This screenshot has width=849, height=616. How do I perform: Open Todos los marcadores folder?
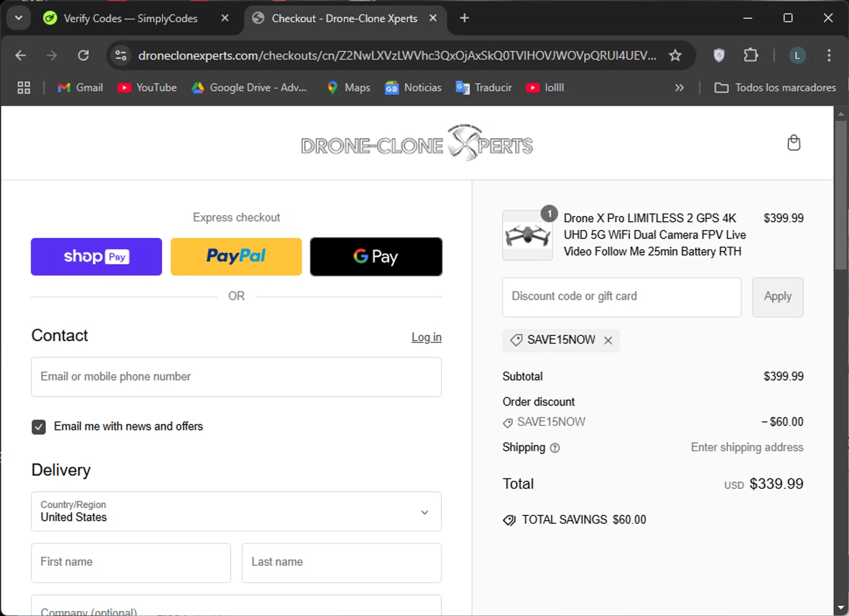(x=775, y=88)
